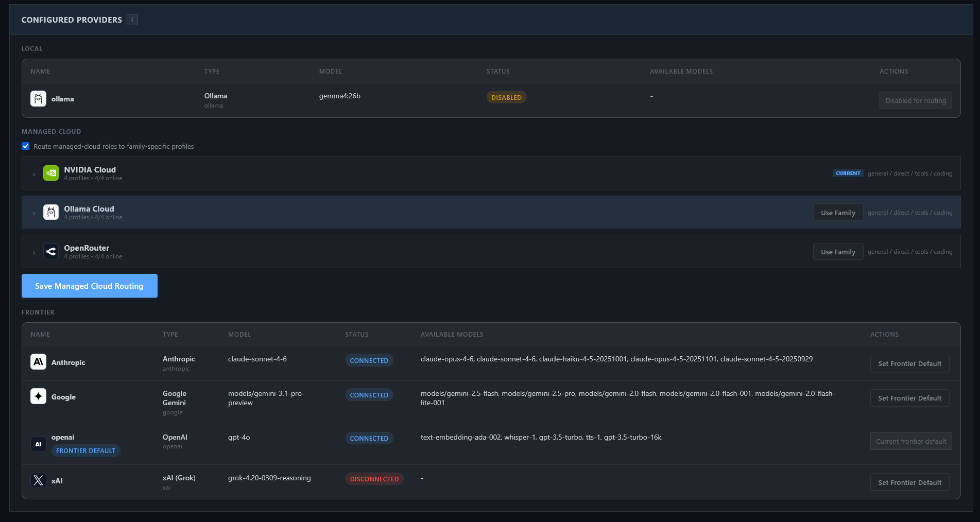Click the ollama llama icon in Local table
The height and width of the screenshot is (522, 980).
pyautogui.click(x=38, y=99)
